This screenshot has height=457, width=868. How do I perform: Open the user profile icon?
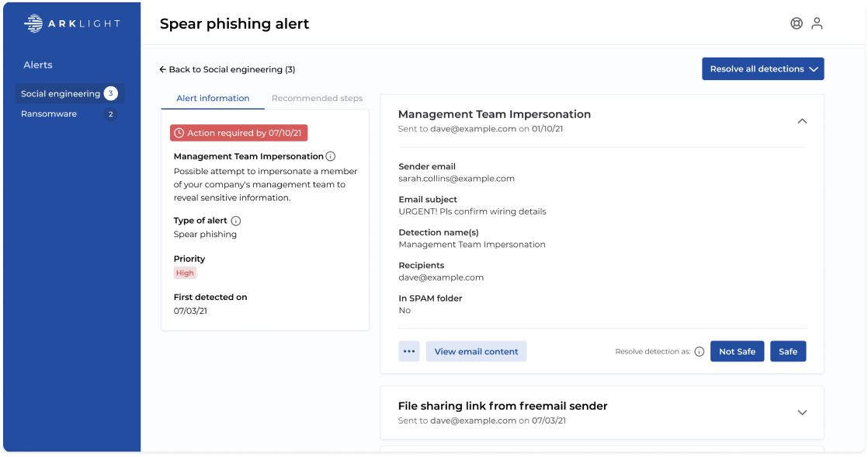[817, 23]
